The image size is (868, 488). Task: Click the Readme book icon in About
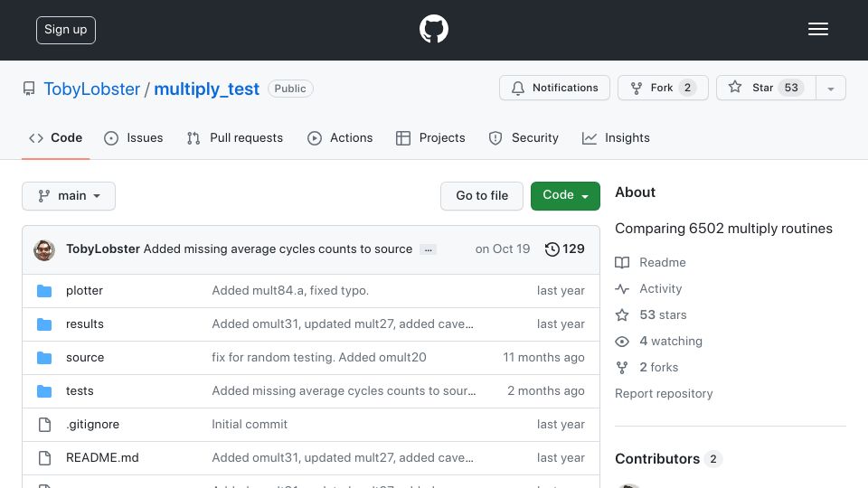pos(622,262)
